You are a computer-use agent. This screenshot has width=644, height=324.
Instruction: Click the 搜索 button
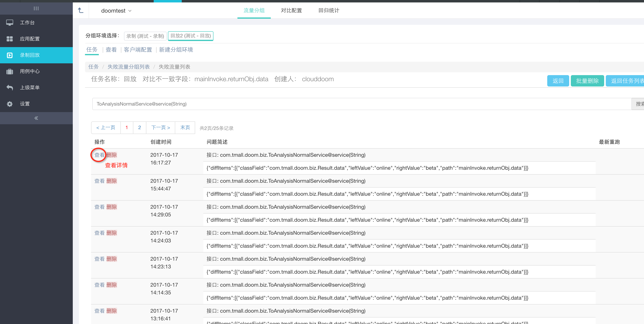click(x=638, y=104)
